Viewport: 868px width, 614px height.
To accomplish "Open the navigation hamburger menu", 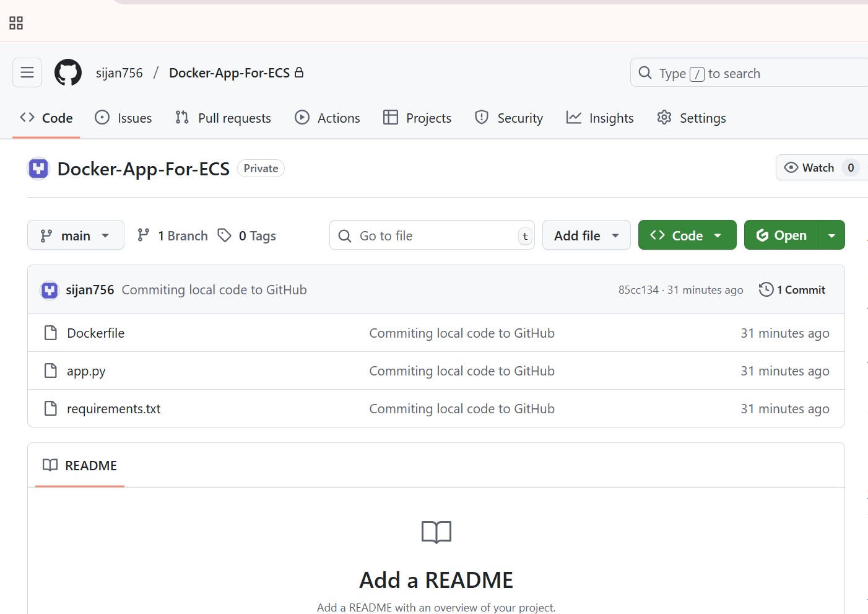I will tap(27, 72).
